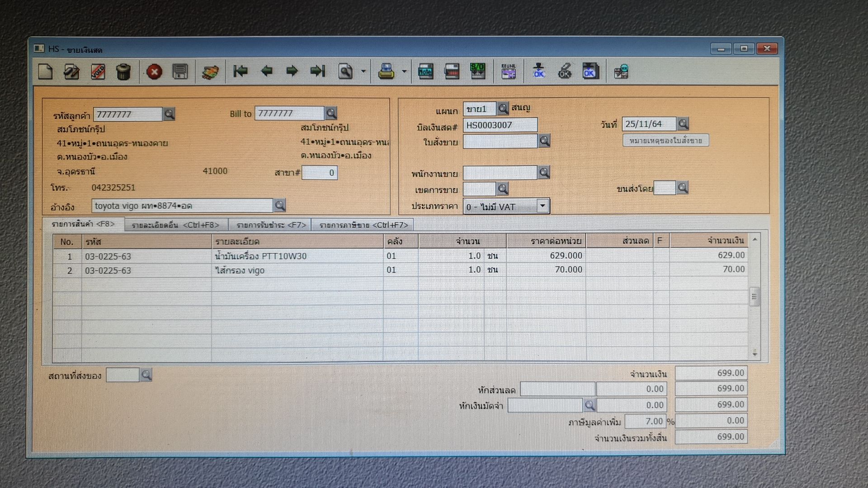Click หมายเหตุของใบสั่งขาย button
Viewport: 868px width, 488px height.
pyautogui.click(x=665, y=141)
